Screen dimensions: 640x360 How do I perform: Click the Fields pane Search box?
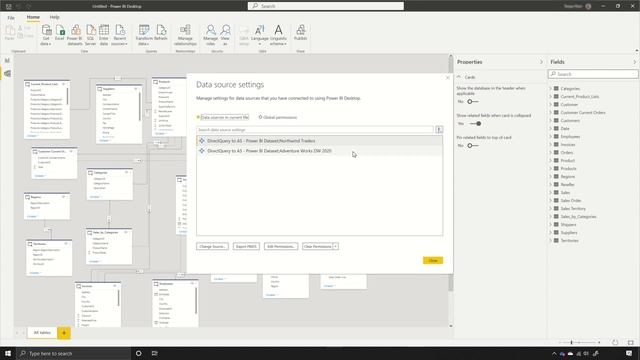tap(593, 74)
